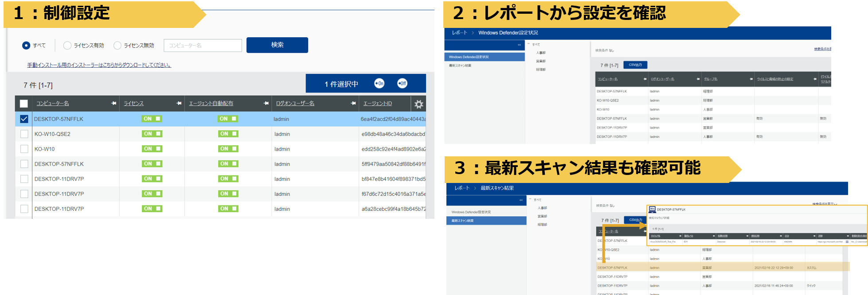Pin the ウイルスと脅威の防止の設定 column

point(815,79)
